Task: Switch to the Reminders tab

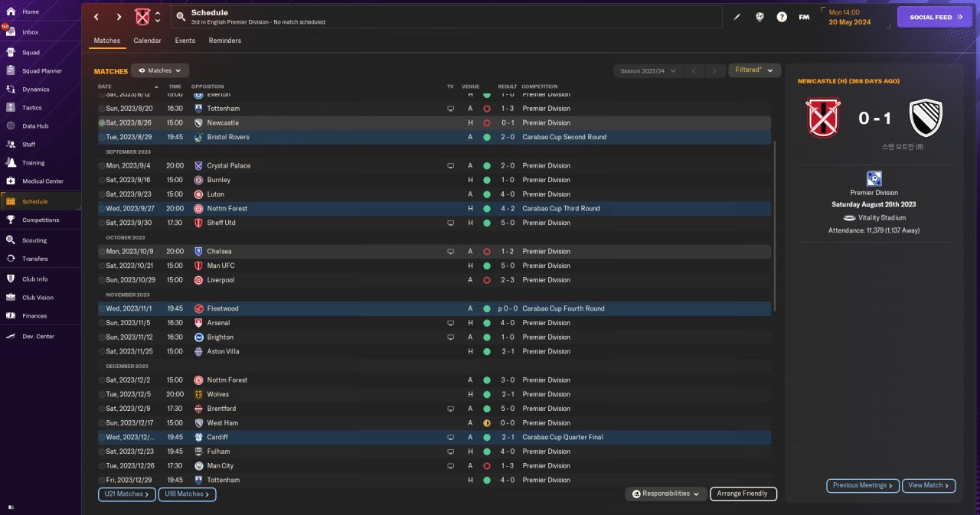Action: [224, 41]
